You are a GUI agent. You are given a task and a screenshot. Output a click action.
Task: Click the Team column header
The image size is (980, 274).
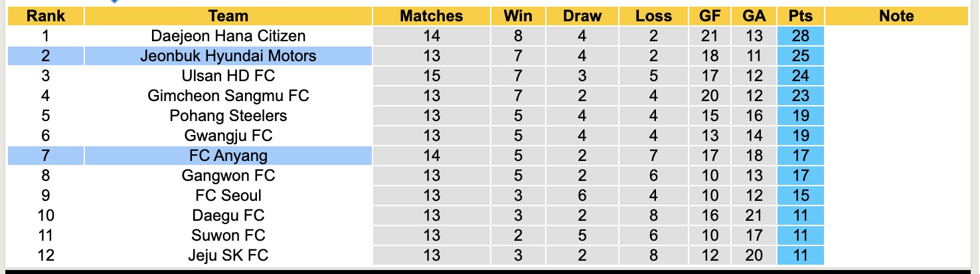228,16
